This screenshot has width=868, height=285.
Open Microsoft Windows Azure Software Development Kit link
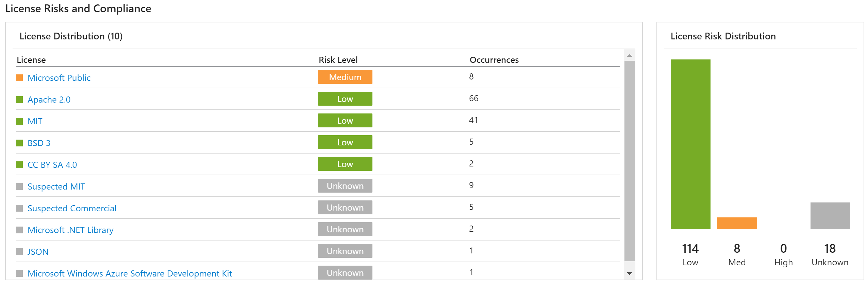(x=130, y=273)
